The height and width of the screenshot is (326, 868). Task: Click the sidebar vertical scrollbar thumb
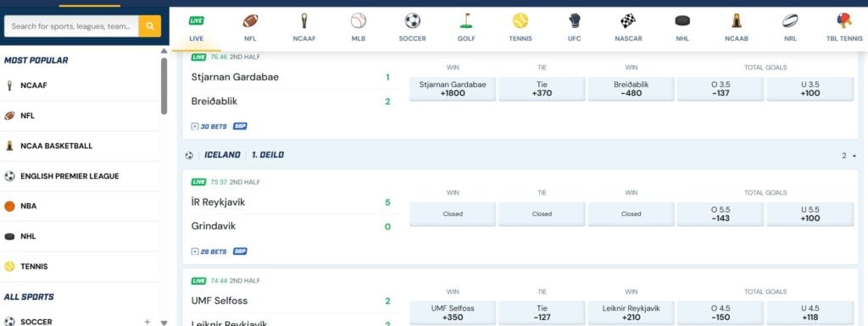pos(164,86)
